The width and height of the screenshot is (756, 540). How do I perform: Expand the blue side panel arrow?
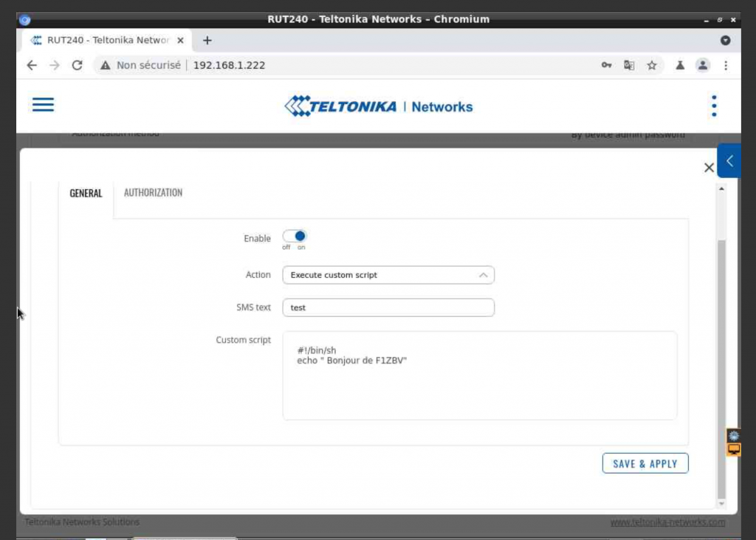(729, 161)
